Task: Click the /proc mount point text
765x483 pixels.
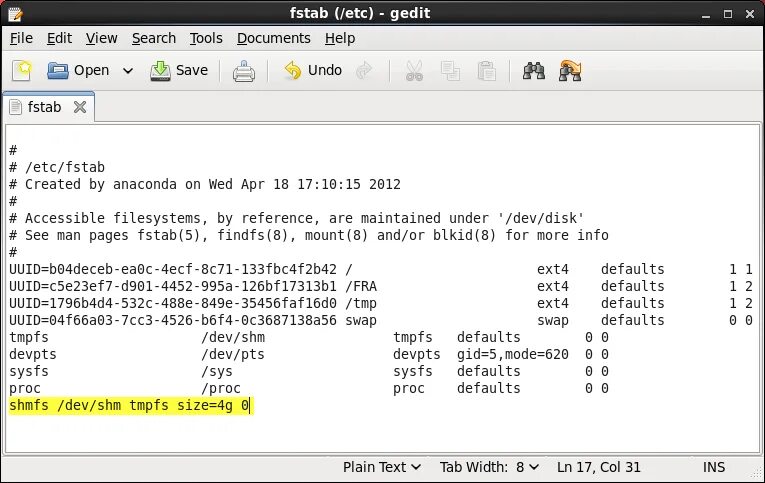Action: (x=221, y=388)
